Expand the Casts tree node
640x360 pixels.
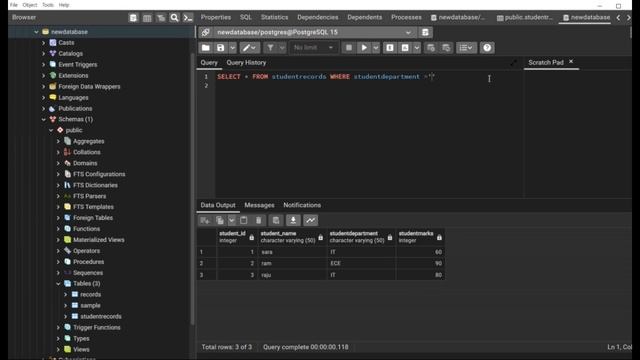click(44, 42)
